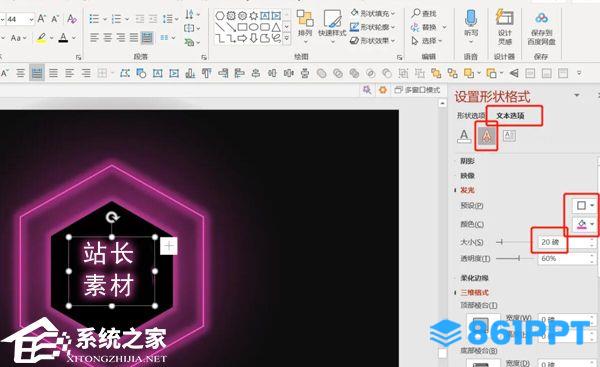This screenshot has width=600, height=367.
Task: Expand the Shape Fill (形状填充) dropdown
Action: pos(373,13)
